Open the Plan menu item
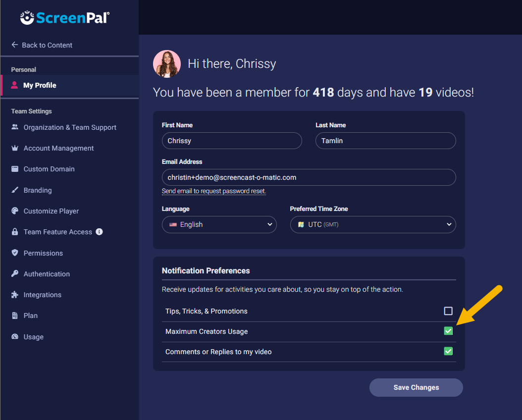This screenshot has height=420, width=522. [31, 315]
